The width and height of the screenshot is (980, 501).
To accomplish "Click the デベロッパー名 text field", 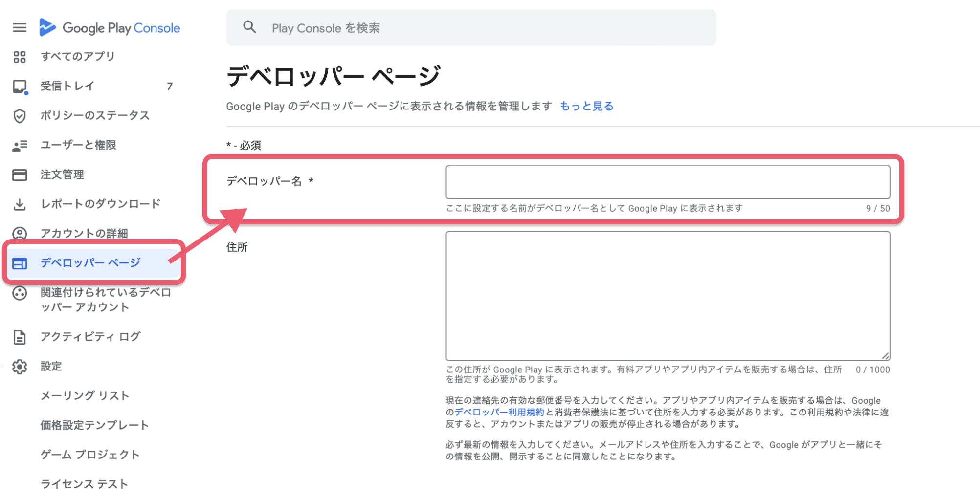I will 668,182.
